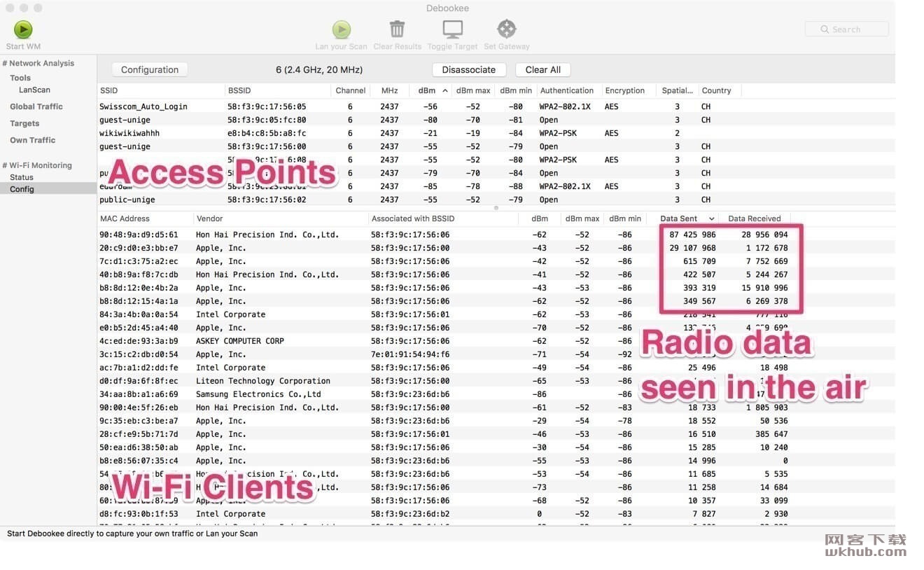Viewport: 924px width, 570px height.
Task: Click Samsung Electronics Co.,Ltd vendor cell
Action: click(258, 394)
